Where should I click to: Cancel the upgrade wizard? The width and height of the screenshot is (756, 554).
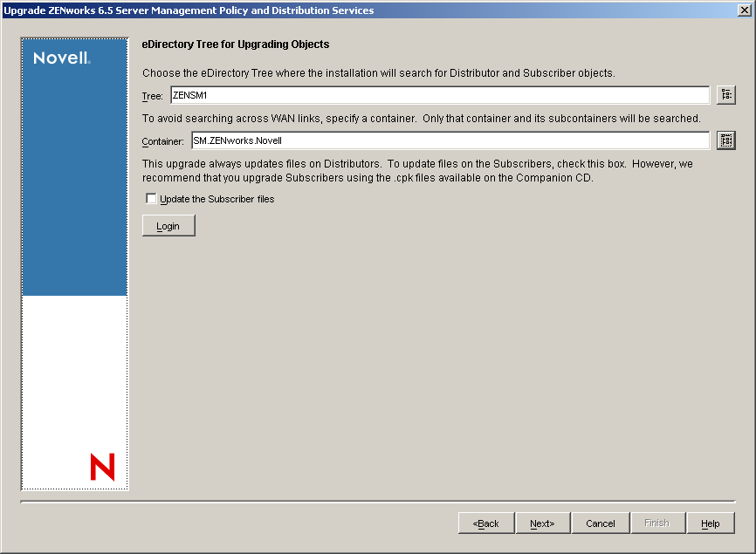pyautogui.click(x=600, y=523)
